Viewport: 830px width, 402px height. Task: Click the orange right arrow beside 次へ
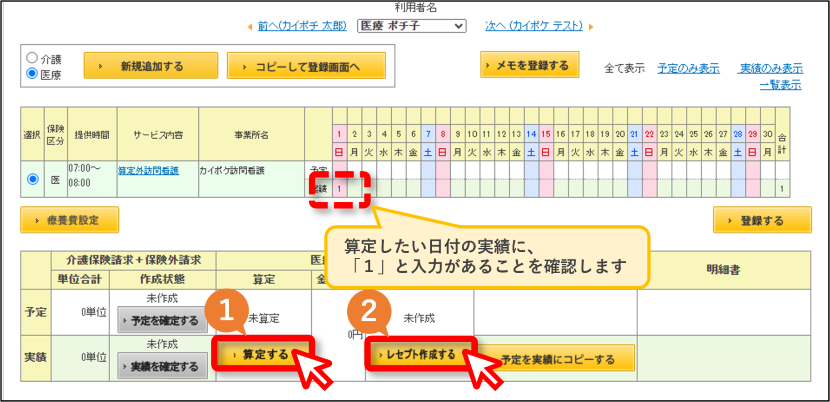pos(591,26)
